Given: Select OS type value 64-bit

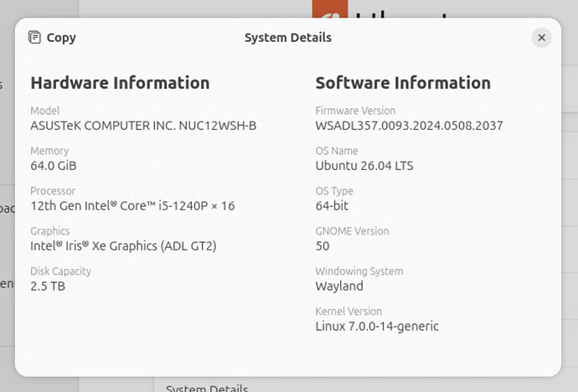Looking at the screenshot, I should coord(332,206).
